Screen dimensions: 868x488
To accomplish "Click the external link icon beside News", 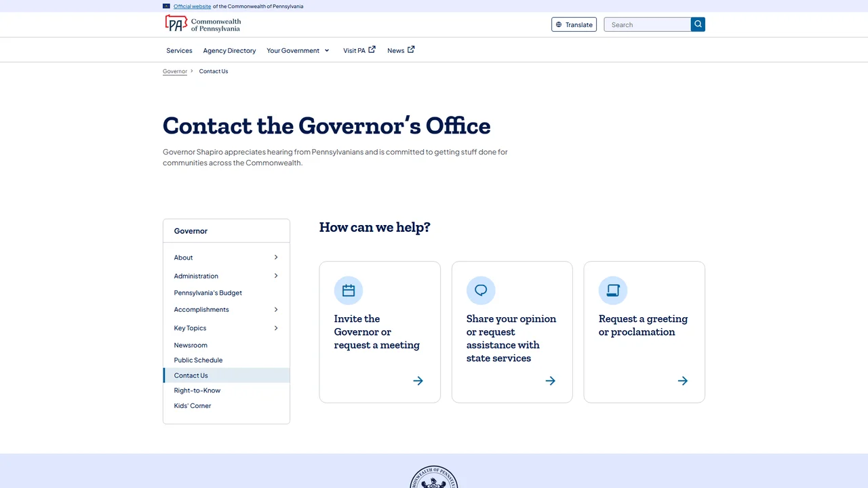I will [411, 49].
